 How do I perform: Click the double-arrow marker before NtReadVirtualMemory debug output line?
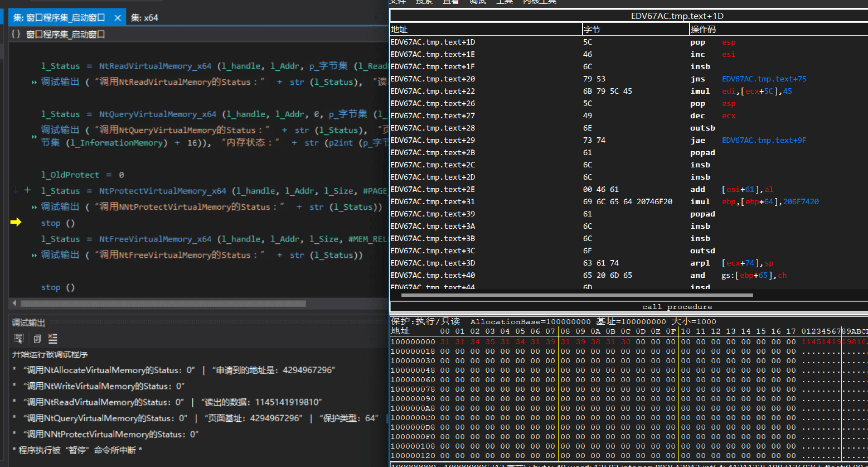click(35, 82)
